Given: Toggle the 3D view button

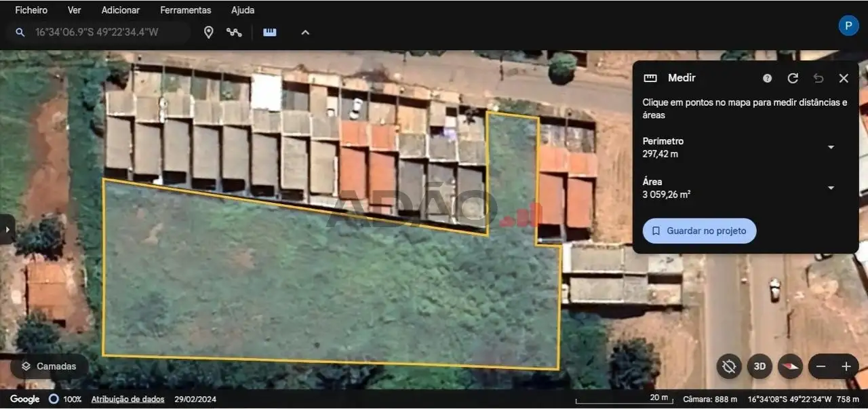Looking at the screenshot, I should (759, 366).
